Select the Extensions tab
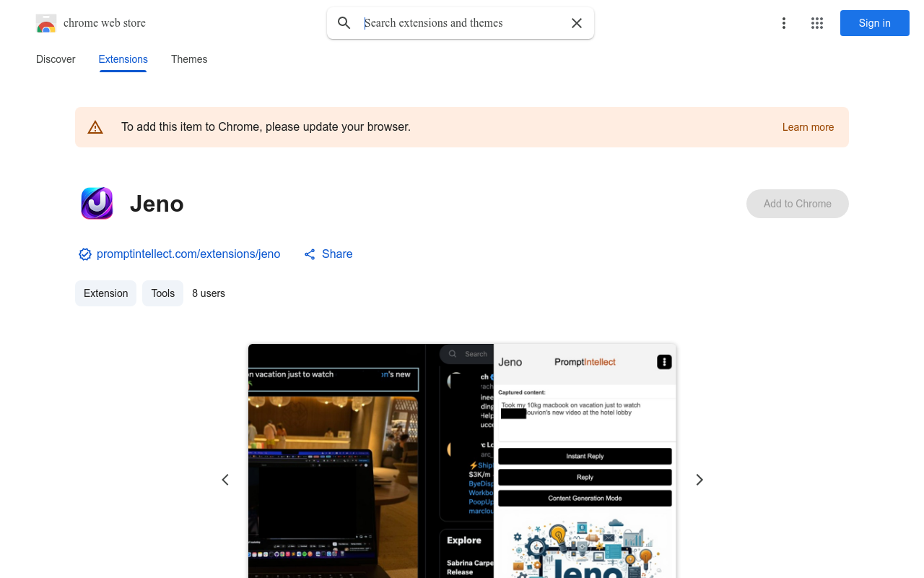924x578 pixels. pyautogui.click(x=123, y=59)
